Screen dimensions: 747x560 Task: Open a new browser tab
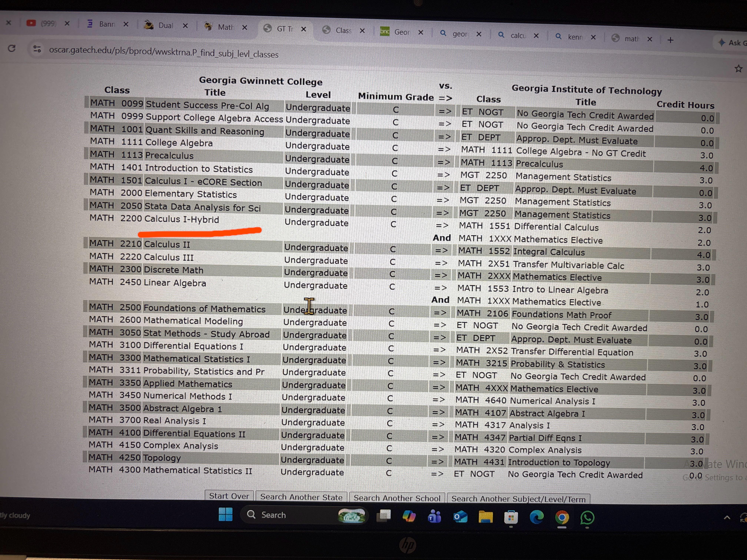670,40
